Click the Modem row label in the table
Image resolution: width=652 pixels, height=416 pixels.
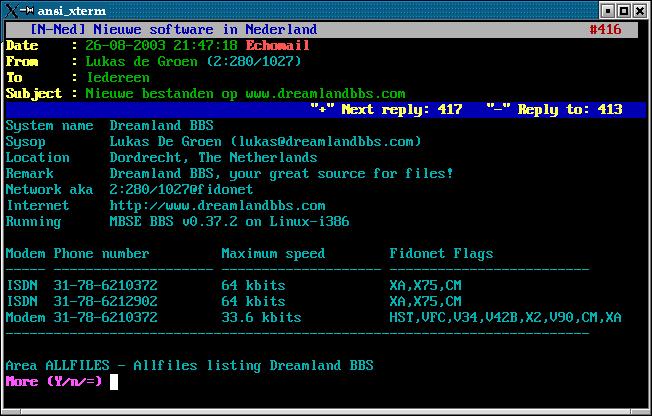click(25, 317)
